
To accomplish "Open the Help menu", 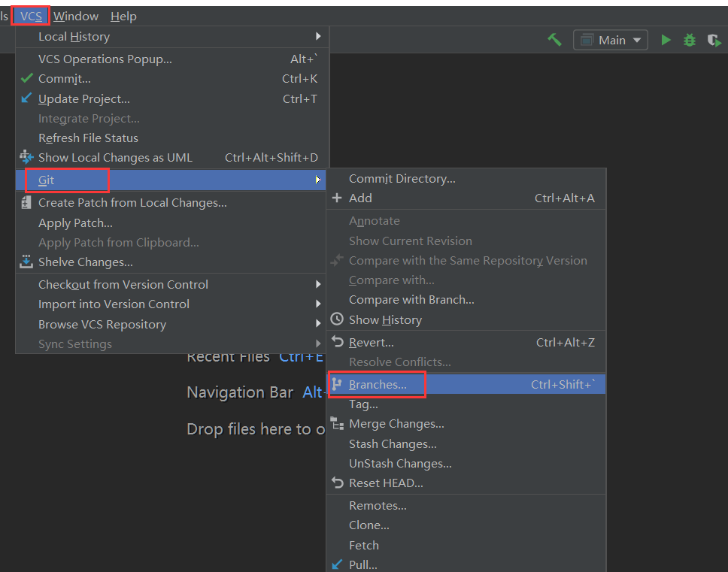I will (x=123, y=17).
